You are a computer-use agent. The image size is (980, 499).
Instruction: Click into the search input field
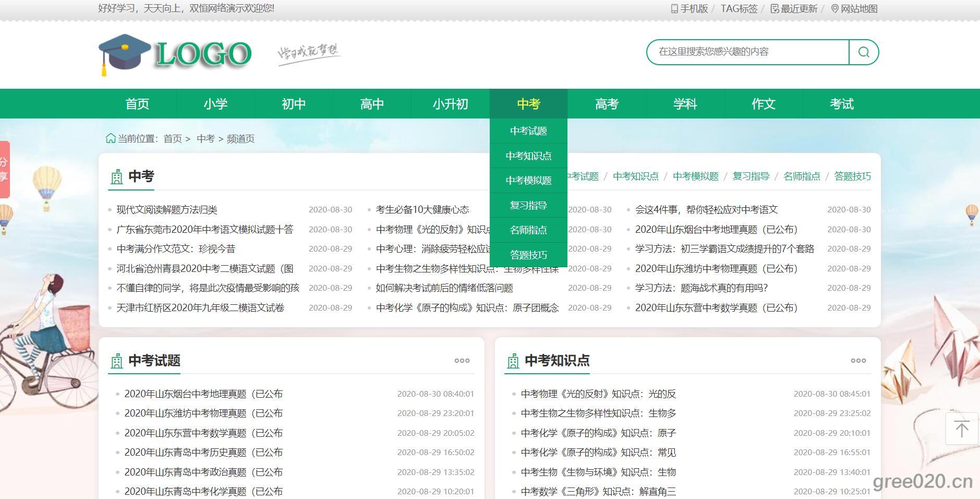tap(747, 52)
